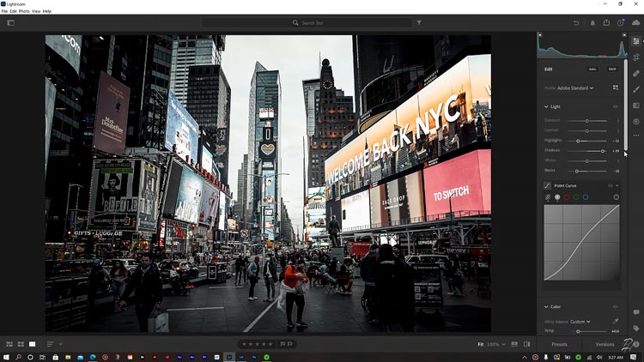Open the sort order dropdown
The height and width of the screenshot is (362, 644).
pyautogui.click(x=55, y=344)
